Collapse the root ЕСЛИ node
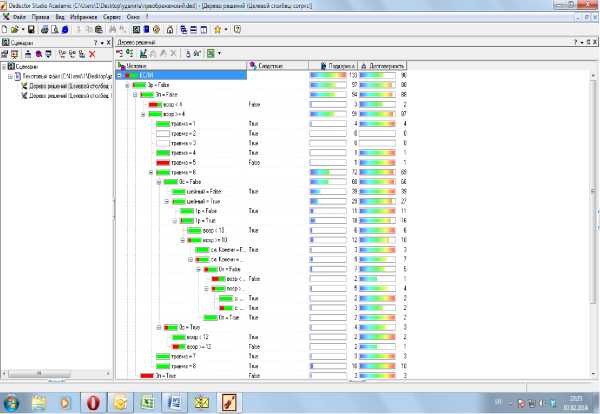Image resolution: width=600 pixels, height=414 pixels. (x=120, y=75)
